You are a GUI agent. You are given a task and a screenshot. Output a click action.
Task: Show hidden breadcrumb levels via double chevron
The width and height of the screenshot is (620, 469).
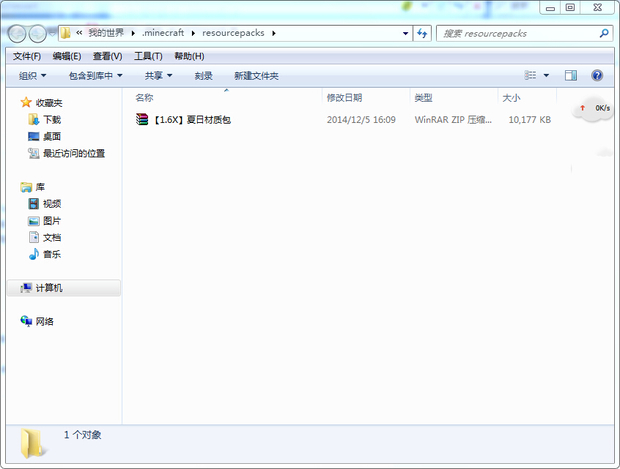79,33
